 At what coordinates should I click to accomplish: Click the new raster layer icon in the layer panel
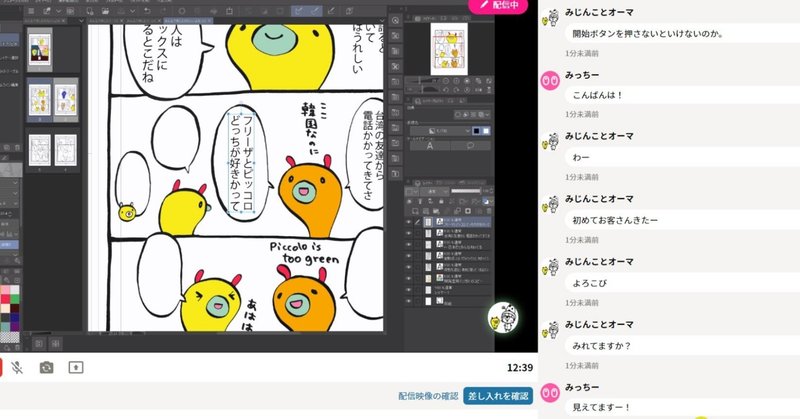coord(415,211)
